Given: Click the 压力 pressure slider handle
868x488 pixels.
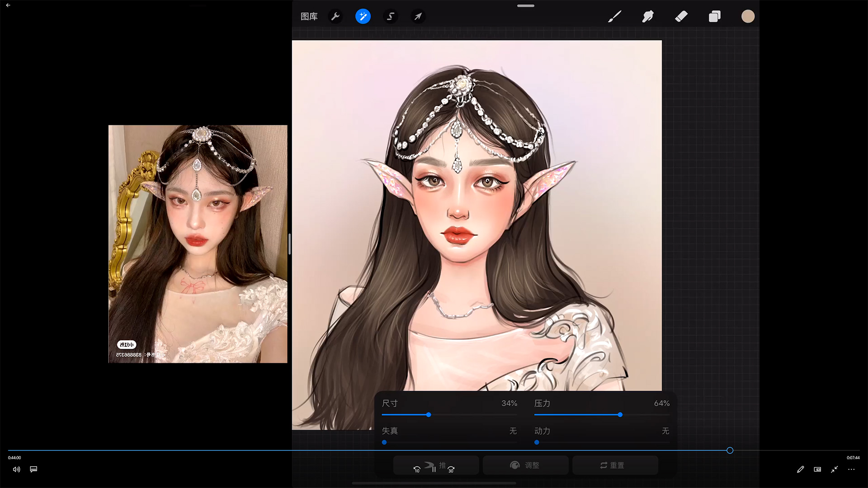Looking at the screenshot, I should [620, 415].
